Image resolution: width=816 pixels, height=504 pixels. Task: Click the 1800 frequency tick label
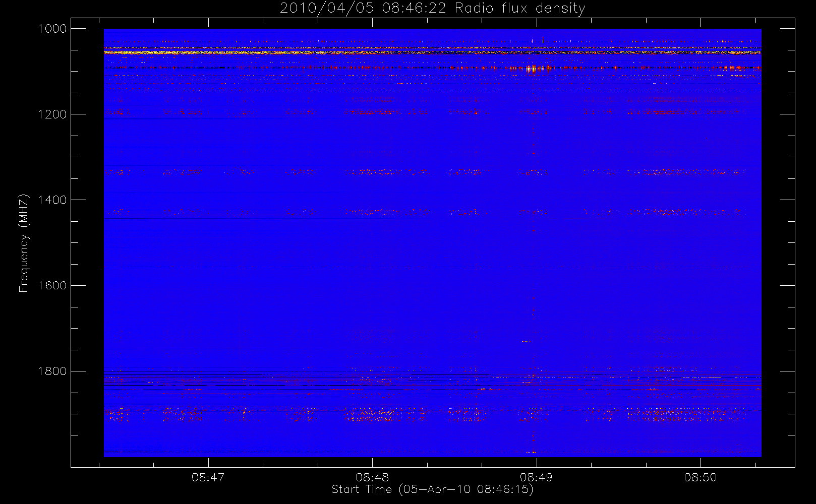(x=52, y=371)
